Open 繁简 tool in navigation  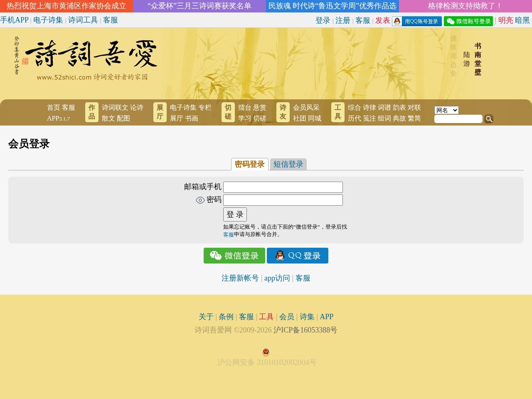click(414, 118)
